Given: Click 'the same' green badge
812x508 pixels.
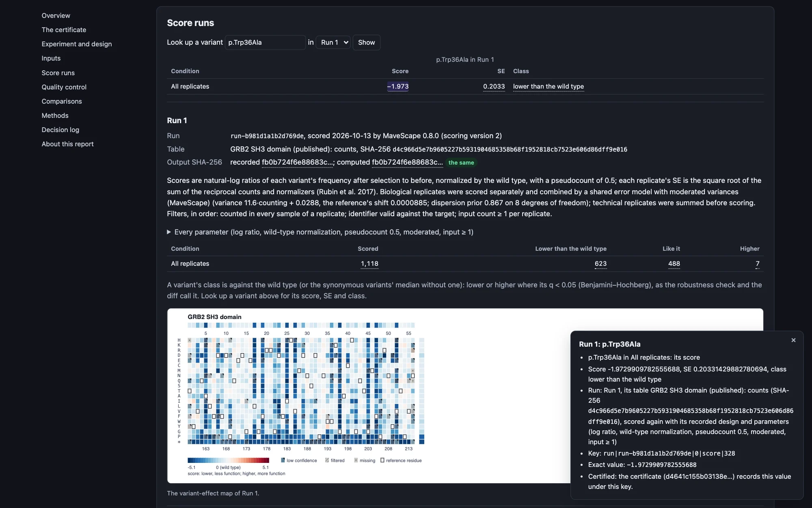Looking at the screenshot, I should point(461,163).
